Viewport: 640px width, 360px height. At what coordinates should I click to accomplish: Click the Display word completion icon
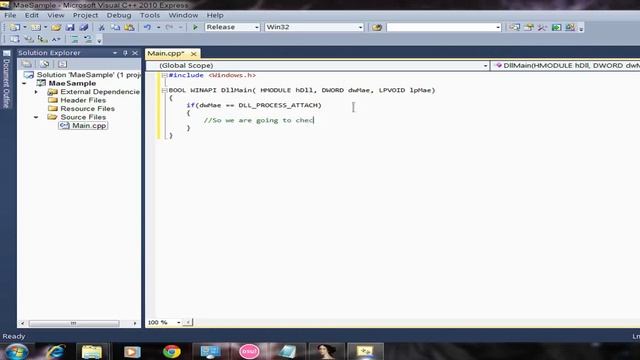tap(56, 39)
